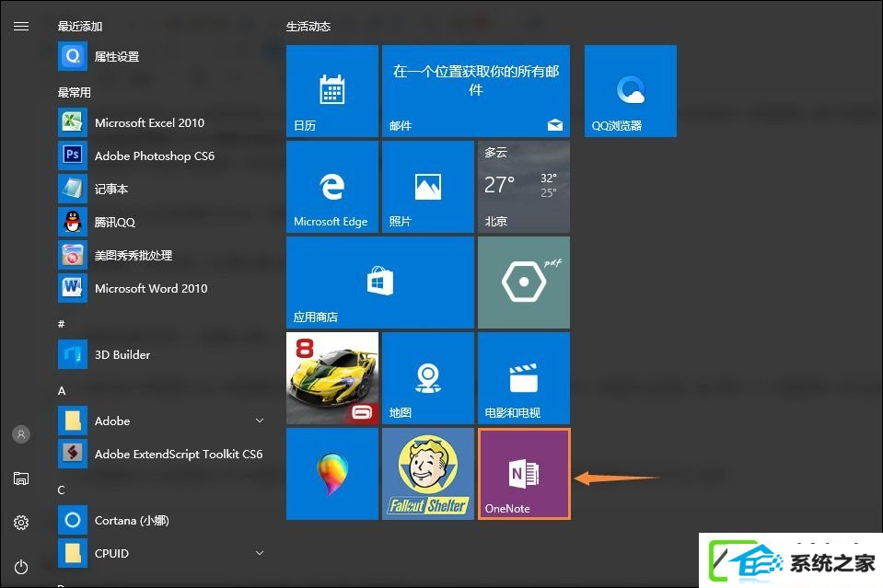
Task: Open the 应用商店 store tile
Action: [380, 282]
